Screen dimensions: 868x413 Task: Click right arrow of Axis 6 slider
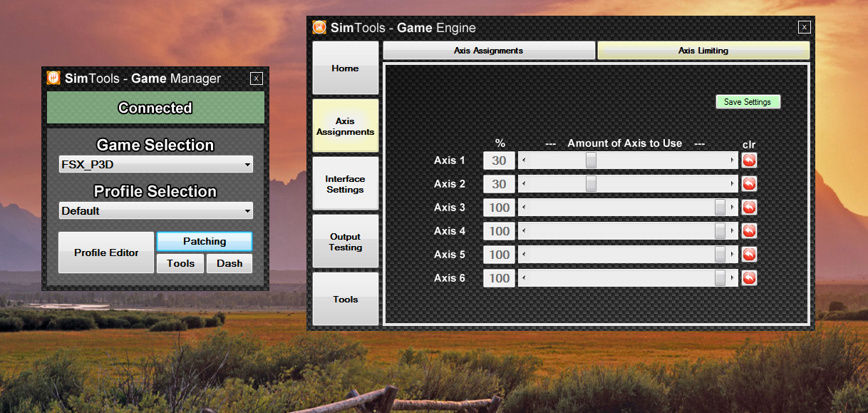tap(732, 278)
